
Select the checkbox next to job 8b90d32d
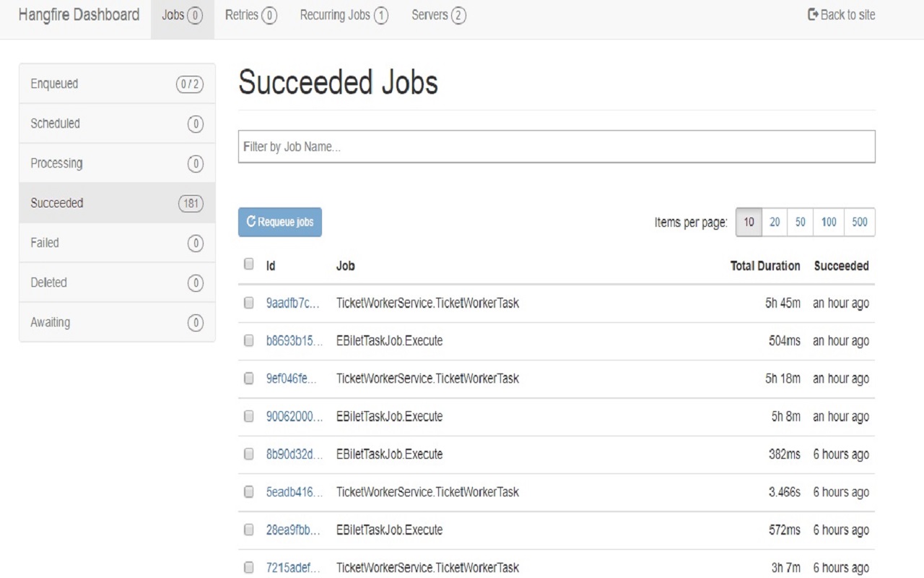[x=249, y=454]
